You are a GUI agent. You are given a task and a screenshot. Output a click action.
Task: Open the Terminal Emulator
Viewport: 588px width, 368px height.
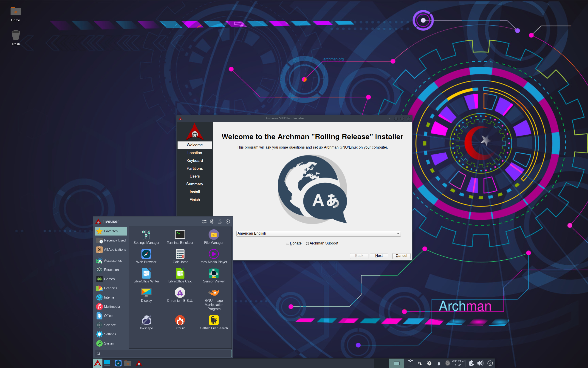[x=180, y=237]
